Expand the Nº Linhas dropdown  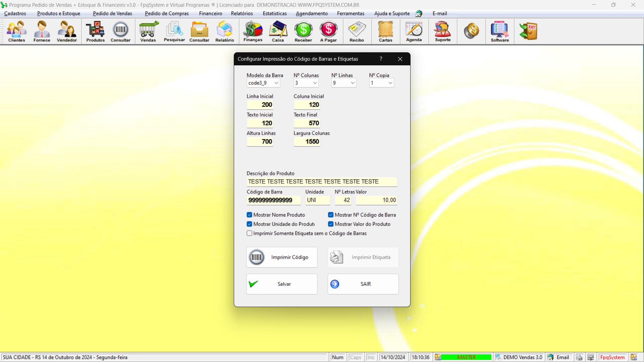coord(353,83)
